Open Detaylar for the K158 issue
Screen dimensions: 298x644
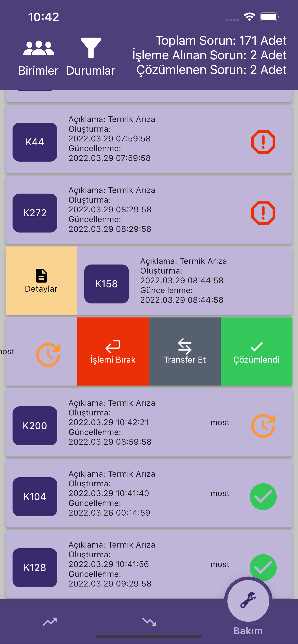(41, 281)
